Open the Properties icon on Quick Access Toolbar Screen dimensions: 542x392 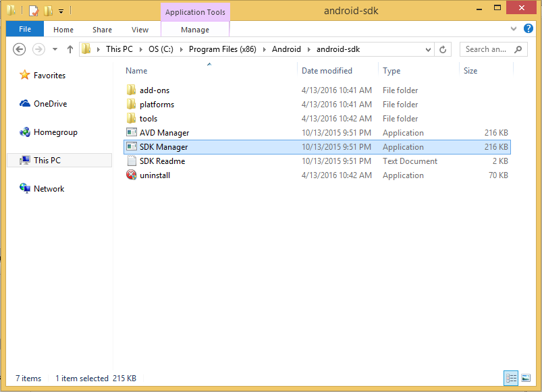tap(32, 10)
